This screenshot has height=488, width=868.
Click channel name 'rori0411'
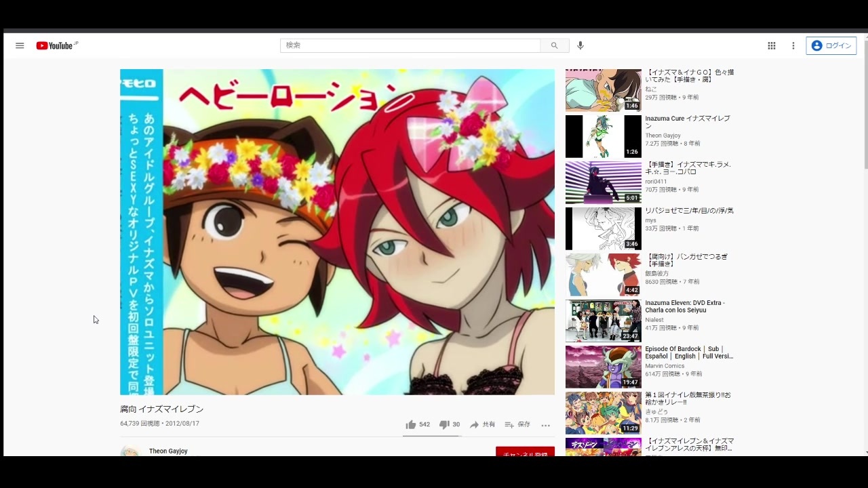point(656,182)
